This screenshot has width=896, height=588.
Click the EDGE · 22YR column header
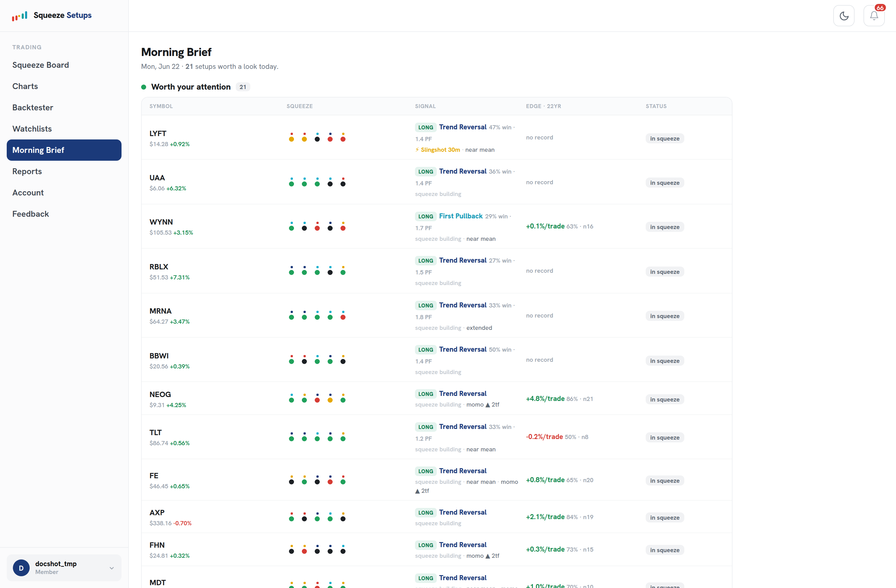tap(543, 106)
